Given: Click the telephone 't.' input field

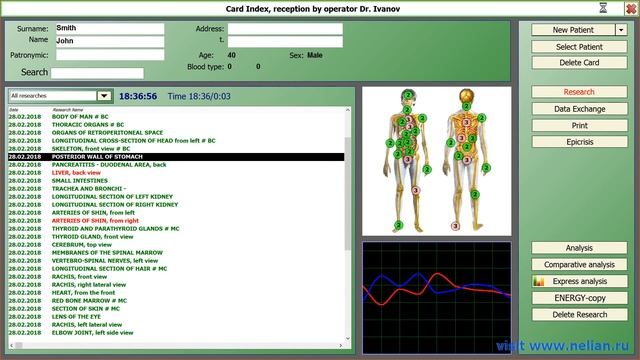Looking at the screenshot, I should point(285,41).
